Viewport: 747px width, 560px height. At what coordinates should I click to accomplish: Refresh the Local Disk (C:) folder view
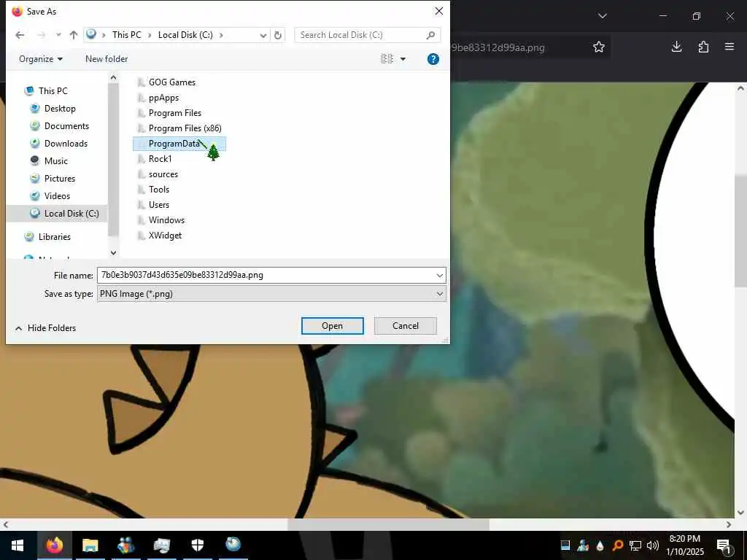click(278, 35)
